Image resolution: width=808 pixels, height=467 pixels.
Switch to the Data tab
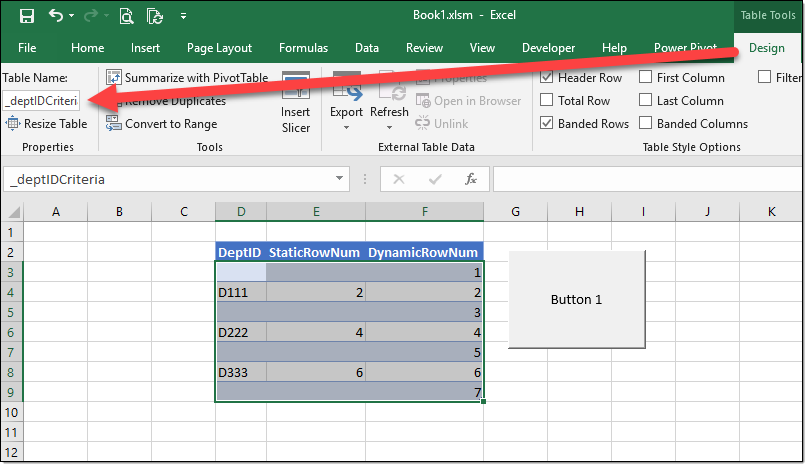367,48
